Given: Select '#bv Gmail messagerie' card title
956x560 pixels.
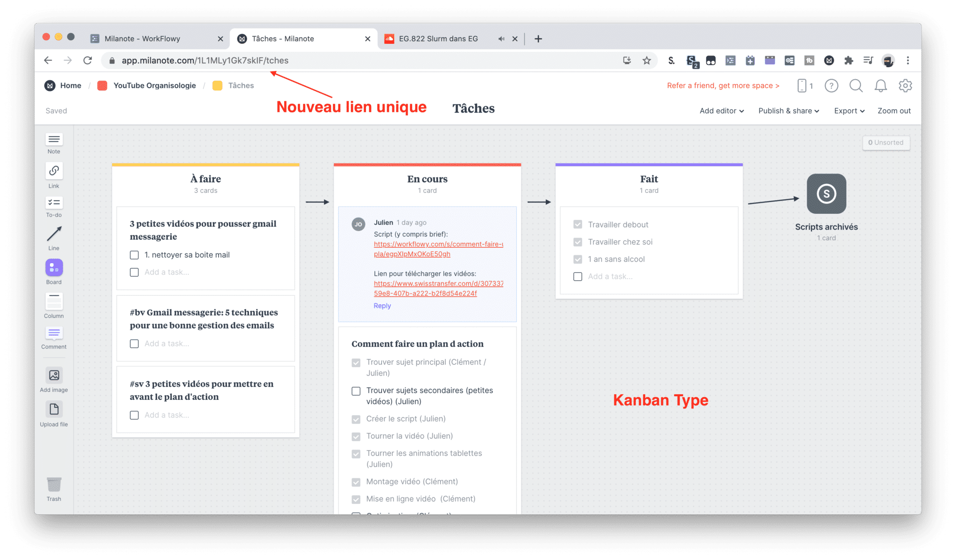Looking at the screenshot, I should pos(204,319).
